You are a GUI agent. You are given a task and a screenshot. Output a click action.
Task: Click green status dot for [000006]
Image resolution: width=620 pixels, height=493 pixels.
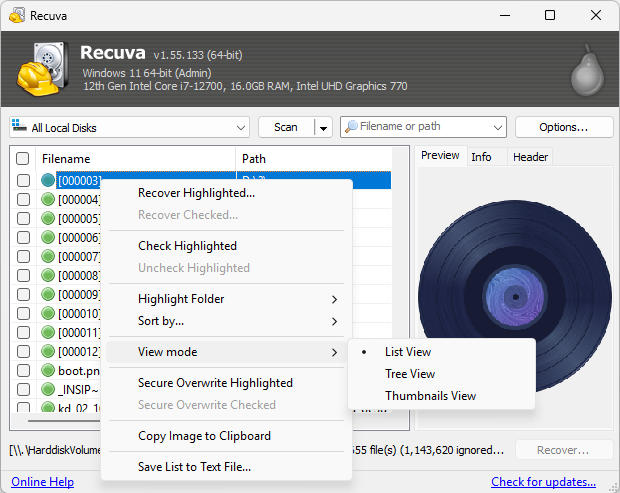click(x=48, y=237)
